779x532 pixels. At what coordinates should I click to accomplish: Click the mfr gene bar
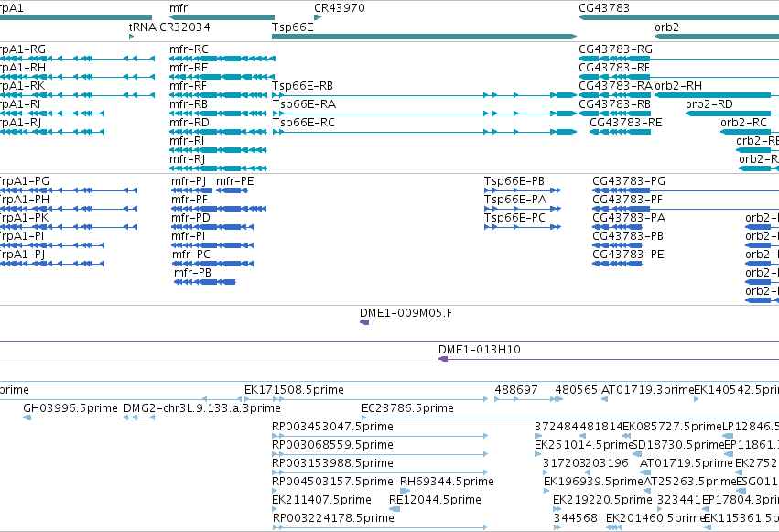coord(222,17)
